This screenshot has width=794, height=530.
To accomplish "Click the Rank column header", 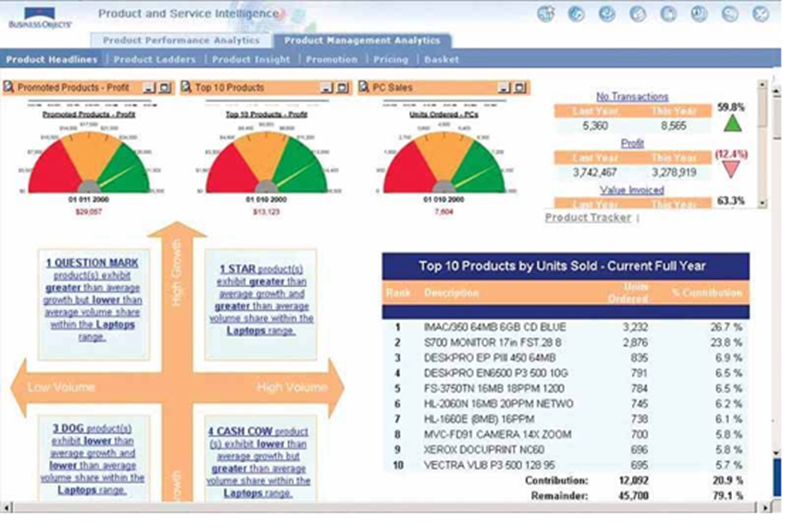I will (398, 293).
